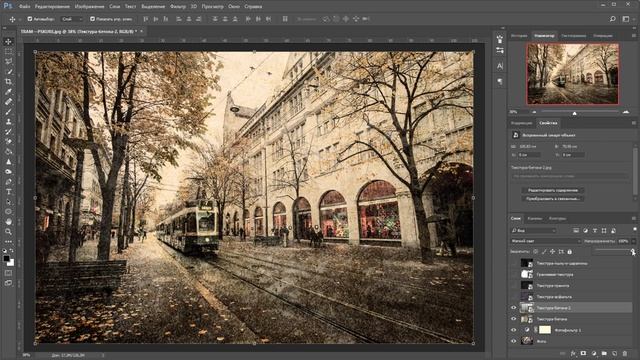Image resolution: width=640 pixels, height=360 pixels.
Task: Select the Brush tool
Action: (8, 111)
